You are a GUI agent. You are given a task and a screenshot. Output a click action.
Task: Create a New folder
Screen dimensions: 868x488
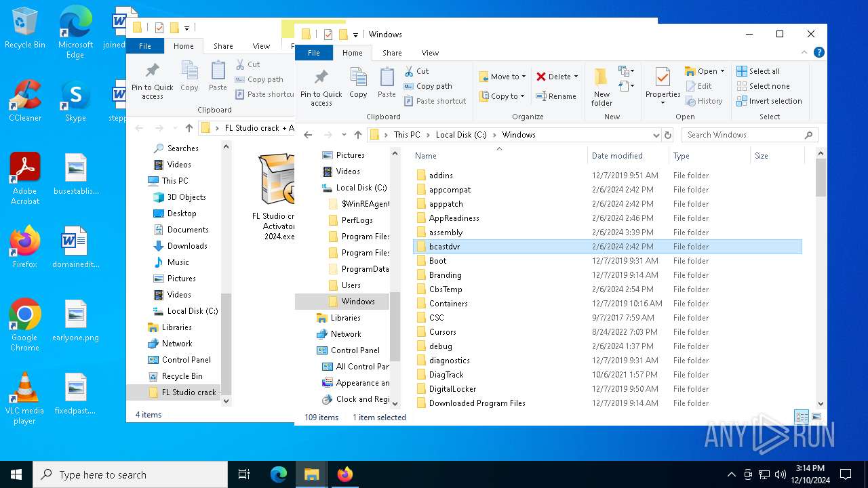(x=601, y=87)
